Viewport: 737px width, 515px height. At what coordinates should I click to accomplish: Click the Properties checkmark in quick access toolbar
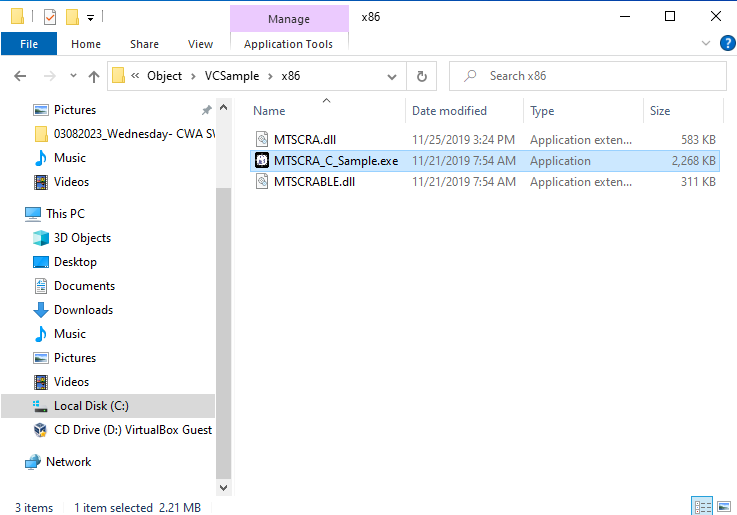pyautogui.click(x=50, y=17)
